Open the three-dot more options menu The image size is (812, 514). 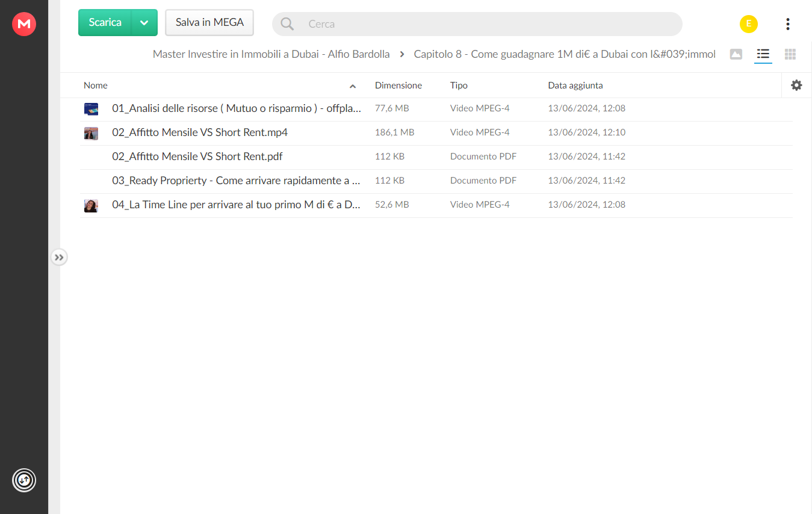coord(787,24)
